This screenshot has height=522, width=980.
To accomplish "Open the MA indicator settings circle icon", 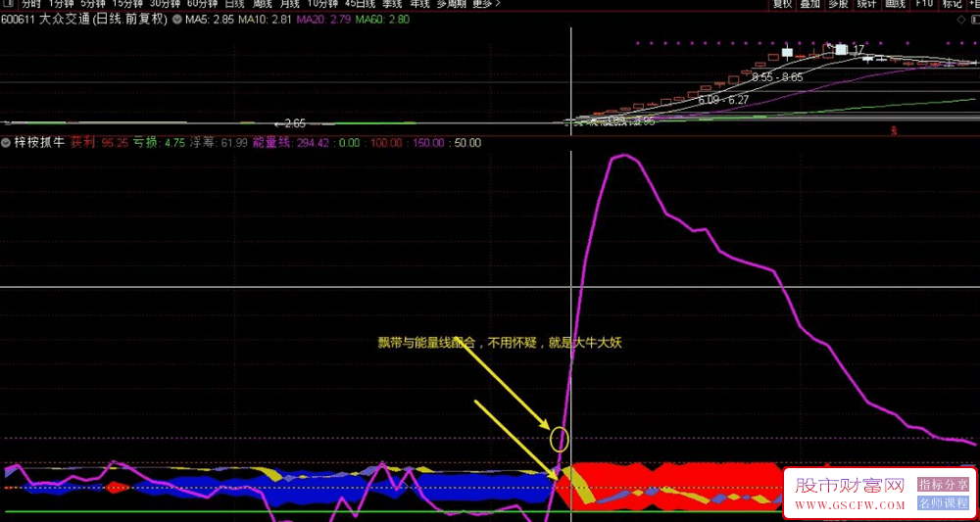I will click(177, 20).
